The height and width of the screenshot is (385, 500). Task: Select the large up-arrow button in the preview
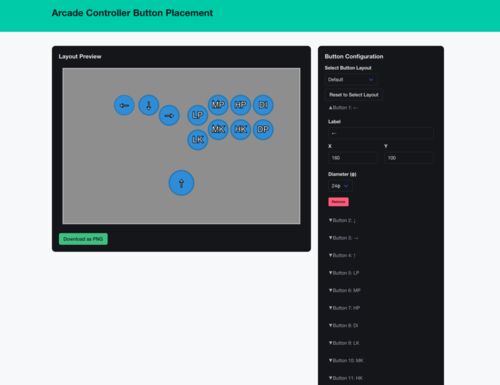point(181,183)
